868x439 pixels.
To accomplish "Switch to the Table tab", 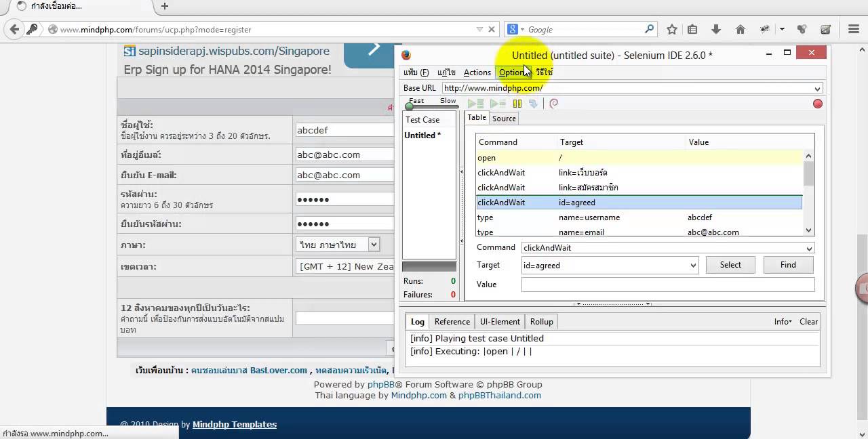I will point(477,118).
